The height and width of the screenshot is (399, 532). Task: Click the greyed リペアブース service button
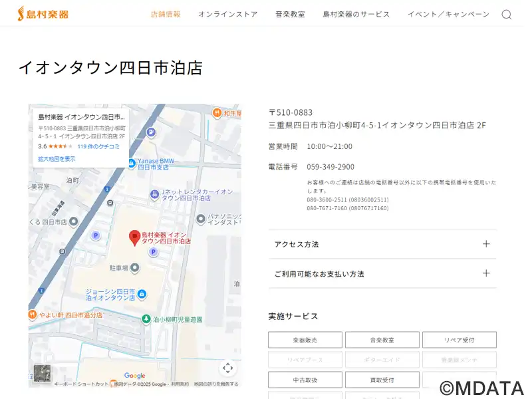pos(305,360)
